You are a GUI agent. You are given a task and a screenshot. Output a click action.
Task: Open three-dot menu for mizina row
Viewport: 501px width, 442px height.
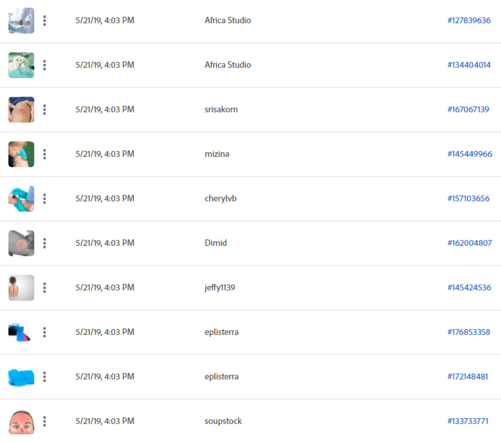point(44,154)
